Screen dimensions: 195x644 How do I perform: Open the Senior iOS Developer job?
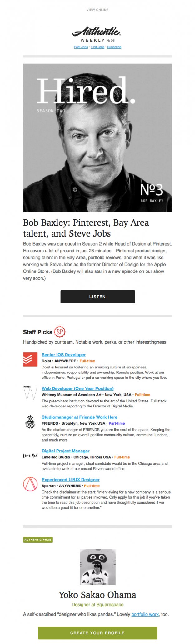pos(64,355)
